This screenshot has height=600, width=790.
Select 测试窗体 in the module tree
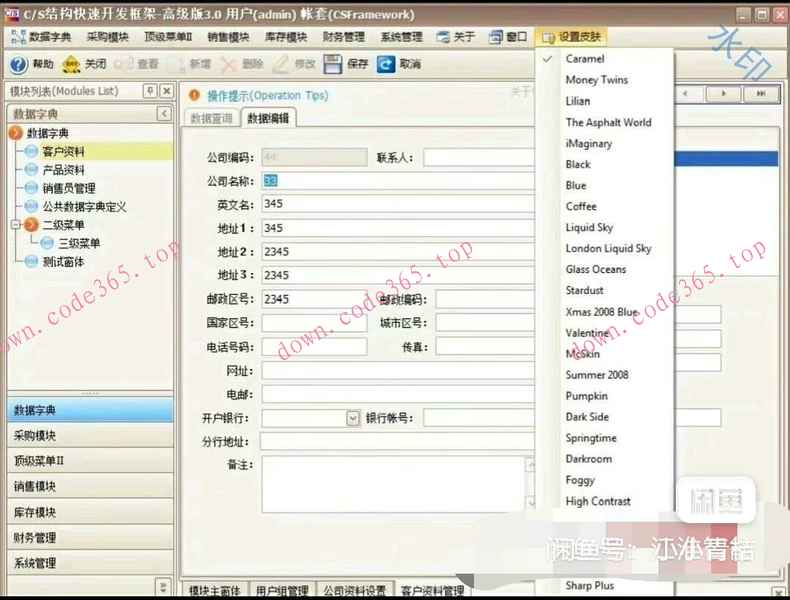pos(63,262)
